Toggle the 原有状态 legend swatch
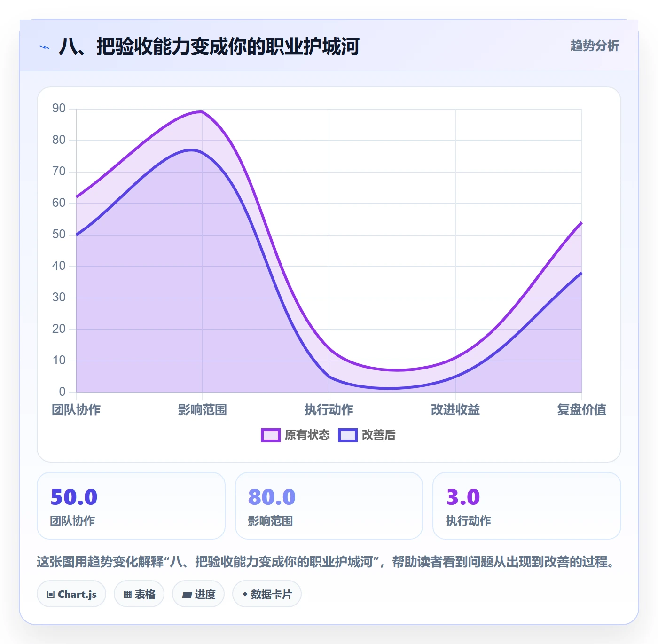This screenshot has width=658, height=644. (x=271, y=435)
